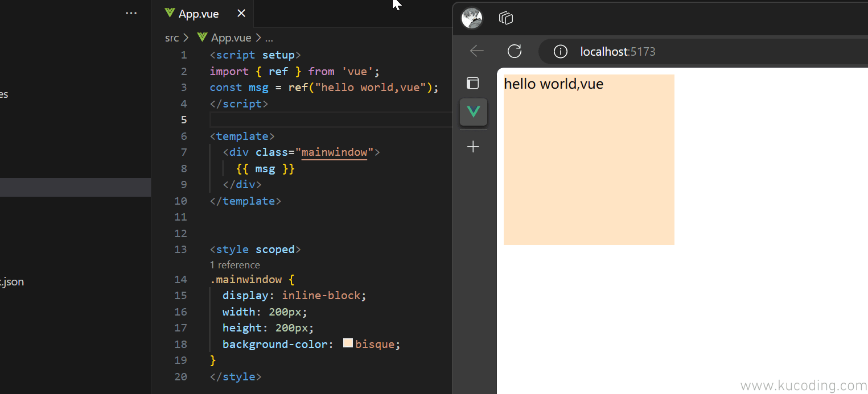The image size is (868, 394).
Task: Open a new browser tab with plus
Action: (x=473, y=147)
